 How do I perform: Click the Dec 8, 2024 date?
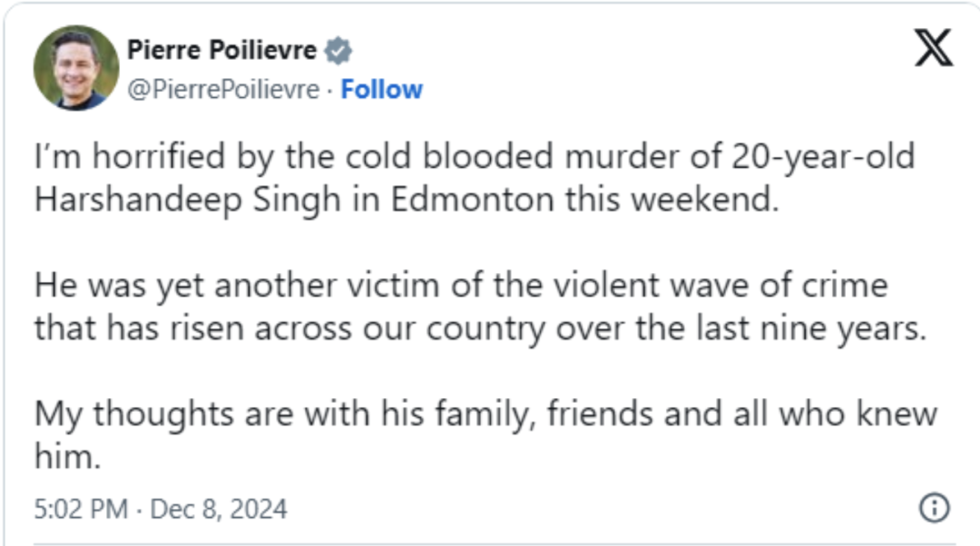[218, 509]
